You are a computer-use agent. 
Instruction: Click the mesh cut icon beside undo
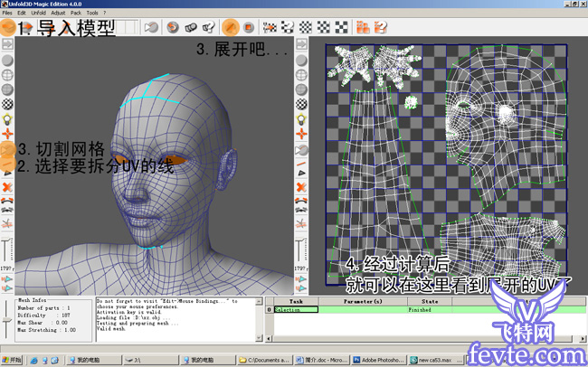click(191, 27)
